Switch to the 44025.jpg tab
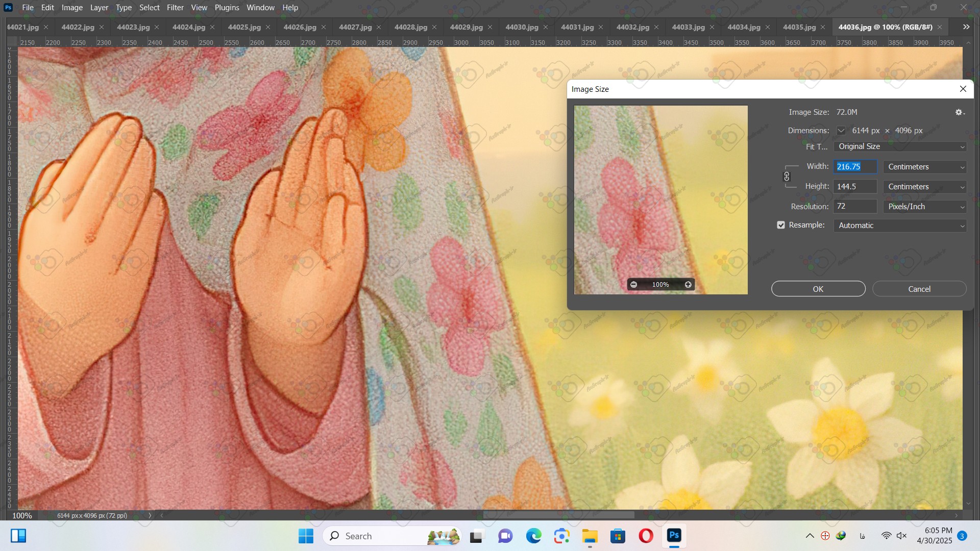This screenshot has height=551, width=980. point(244,27)
